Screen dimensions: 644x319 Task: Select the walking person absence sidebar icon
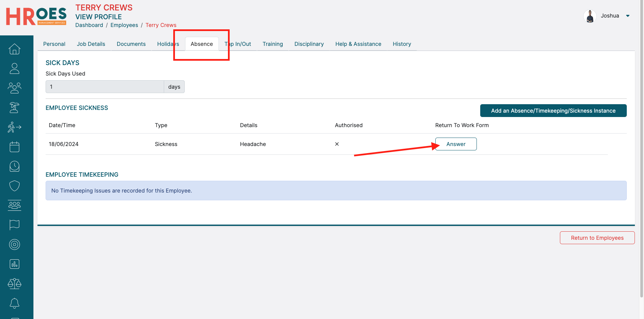click(14, 127)
